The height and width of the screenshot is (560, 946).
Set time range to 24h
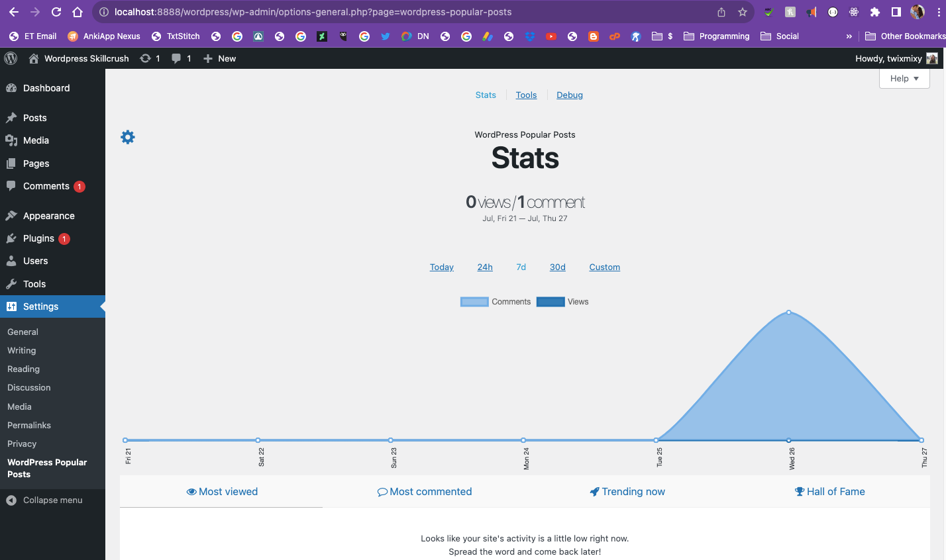click(x=485, y=267)
